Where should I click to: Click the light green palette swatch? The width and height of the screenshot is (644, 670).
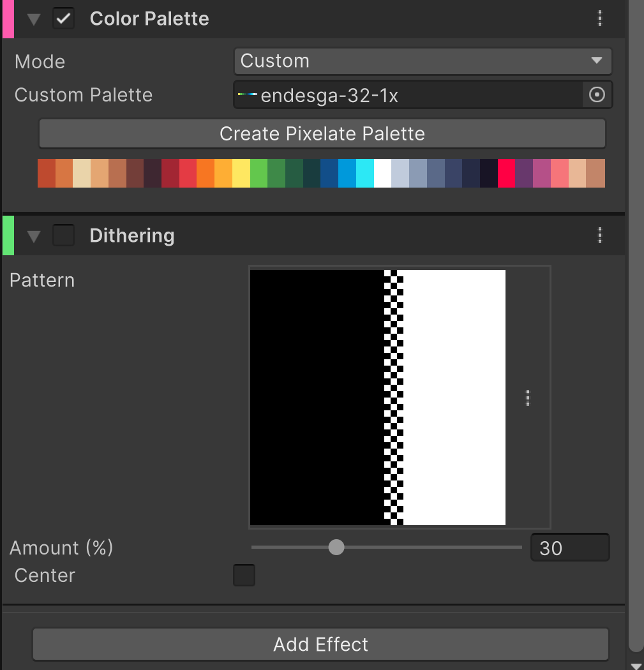coord(258,173)
